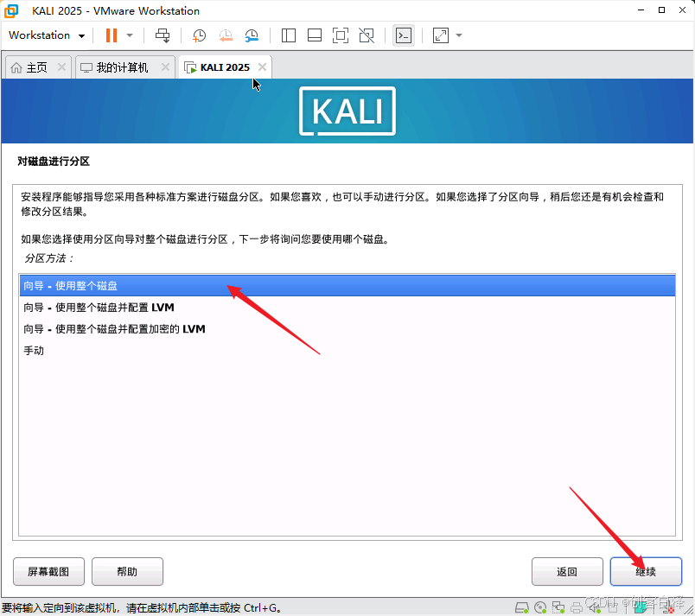Image resolution: width=695 pixels, height=616 pixels.
Task: Choose 使用整个磁盘并配置加密的 LVM option
Action: click(x=347, y=329)
